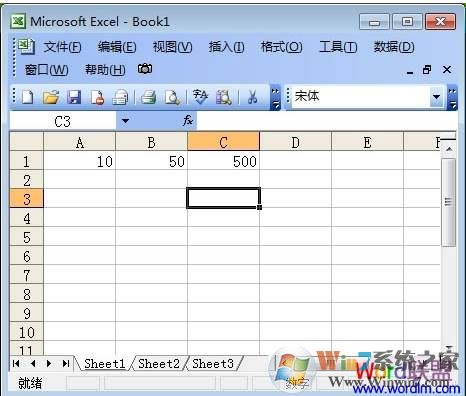Viewport: 466px width, 396px height.
Task: Click the fill handle of cell C3
Action: 259,207
